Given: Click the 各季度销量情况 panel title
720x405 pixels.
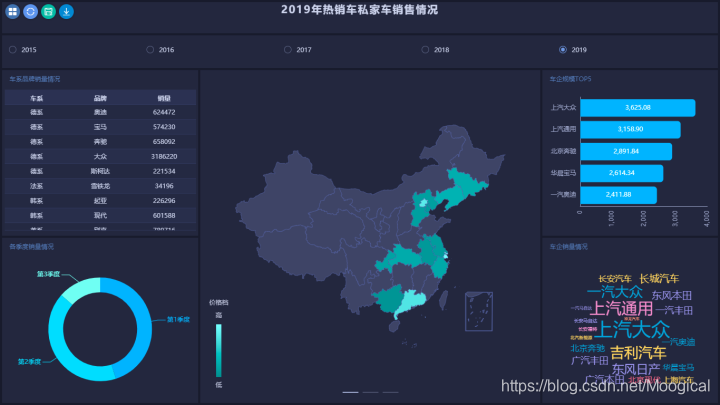Looking at the screenshot, I should click(x=31, y=247).
